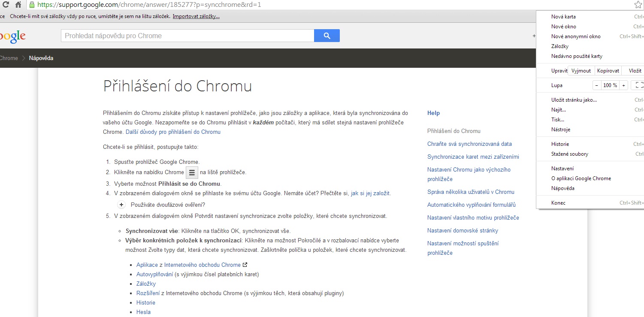Click the 'Chrome' breadcrumb in the dark bar
644x317 pixels.
pos(9,58)
